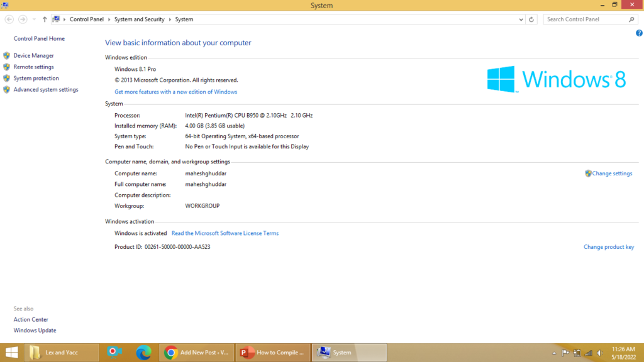
Task: Open the Action Center flag in system tray
Action: tap(565, 352)
